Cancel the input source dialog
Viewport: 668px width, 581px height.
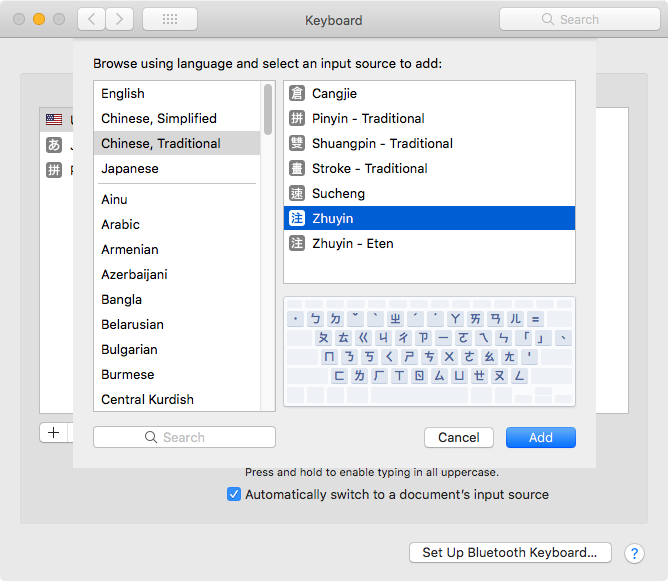click(459, 437)
